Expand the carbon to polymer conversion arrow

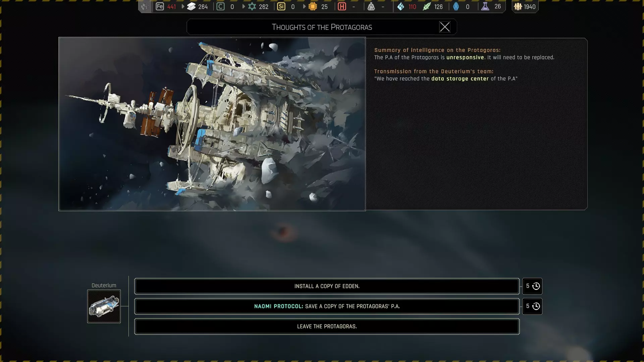[244, 6]
